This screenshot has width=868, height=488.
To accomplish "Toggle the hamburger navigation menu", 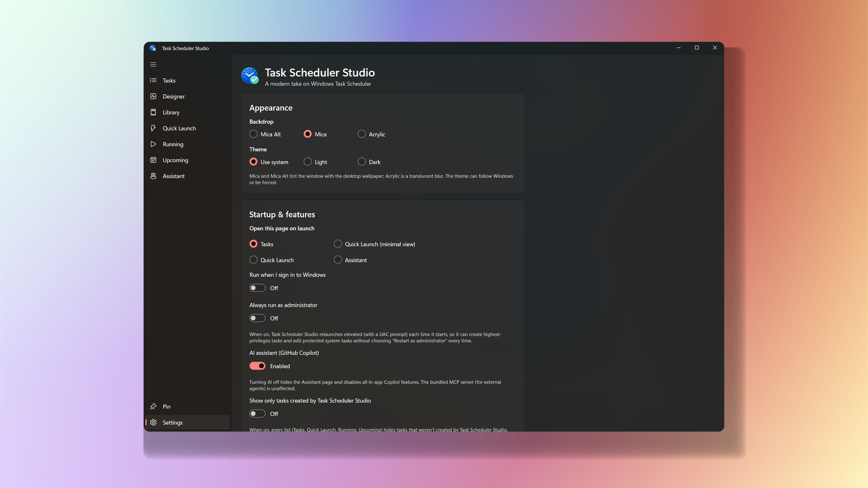I will 153,64.
